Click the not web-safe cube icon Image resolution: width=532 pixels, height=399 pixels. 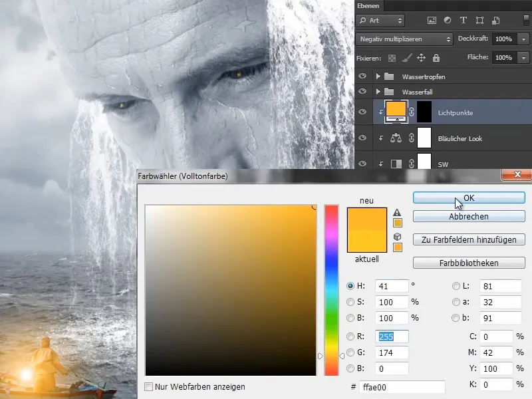click(397, 237)
